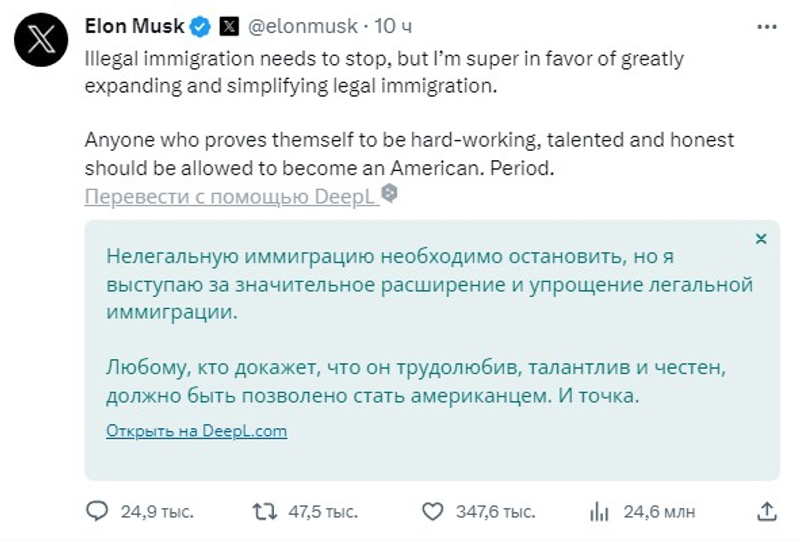
Task: Click the reply speech bubble icon
Action: [96, 512]
